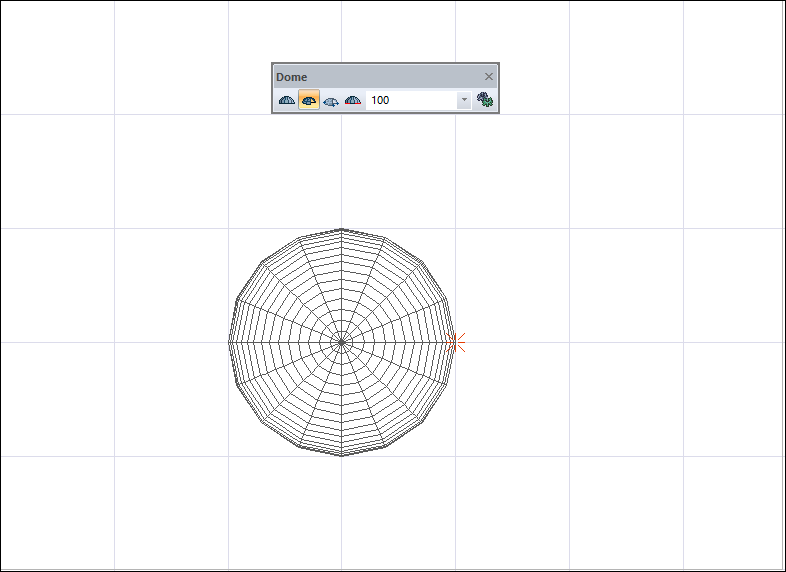Click the bottommost vertex of the dome
Image resolution: width=786 pixels, height=572 pixels.
[x=342, y=456]
